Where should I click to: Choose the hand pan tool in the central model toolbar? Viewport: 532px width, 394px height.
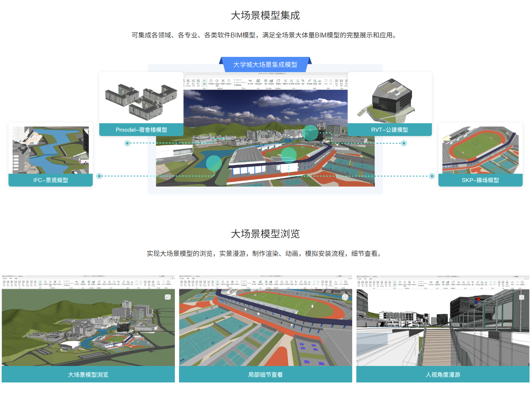[x=211, y=81]
